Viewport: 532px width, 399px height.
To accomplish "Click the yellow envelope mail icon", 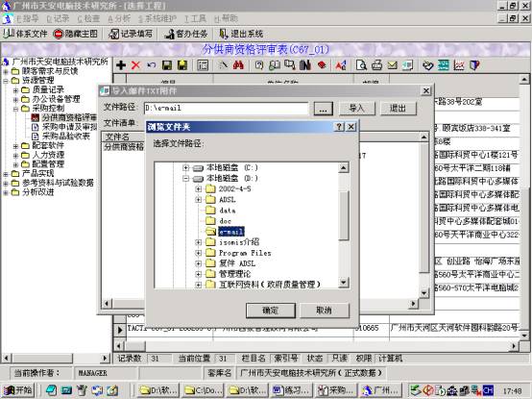I will (x=392, y=64).
